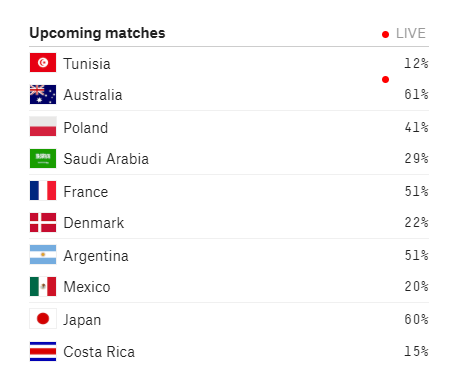Image resolution: width=457 pixels, height=378 pixels.
Task: Click the Japan flag icon
Action: coord(43,319)
